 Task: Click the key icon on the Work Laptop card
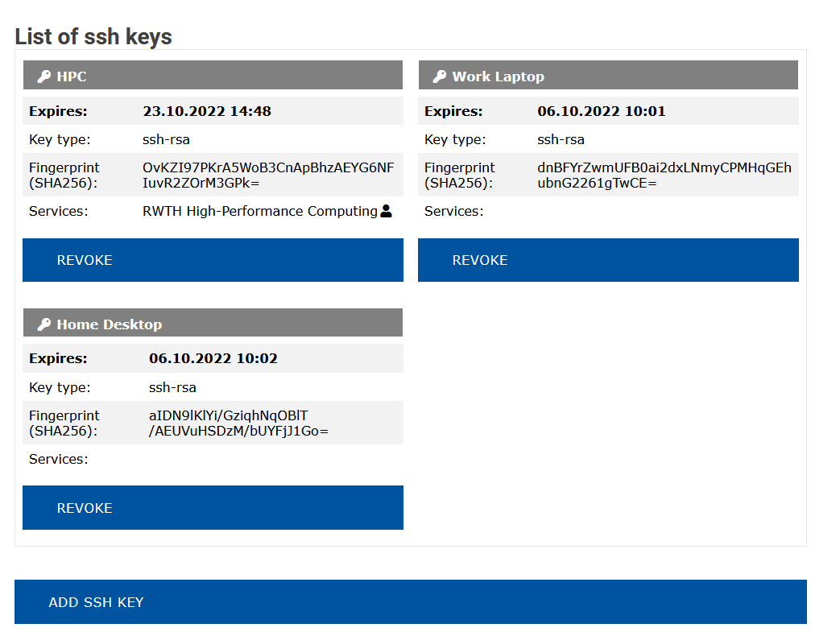pos(438,74)
